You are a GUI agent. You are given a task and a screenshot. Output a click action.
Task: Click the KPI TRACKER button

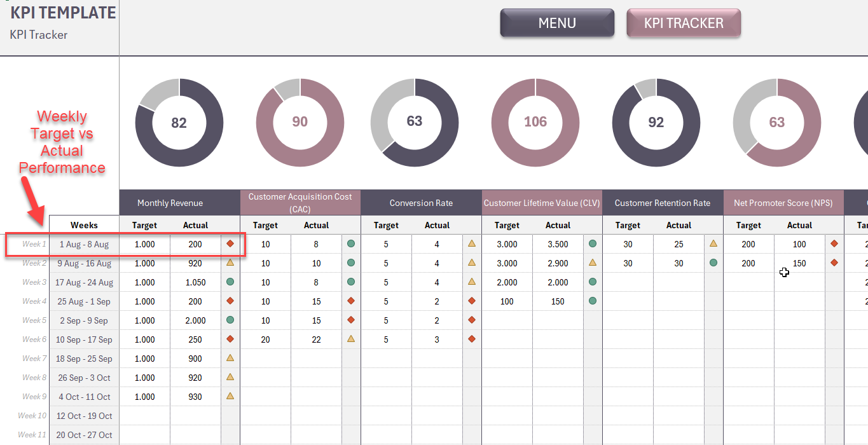pyautogui.click(x=684, y=23)
